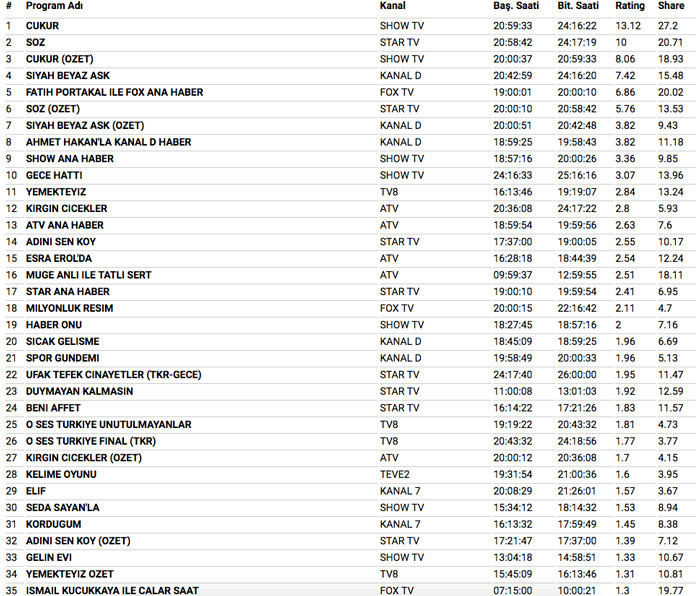Click the 'ESRA EROL'DA' program name
This screenshot has height=596, width=700.
click(x=58, y=258)
